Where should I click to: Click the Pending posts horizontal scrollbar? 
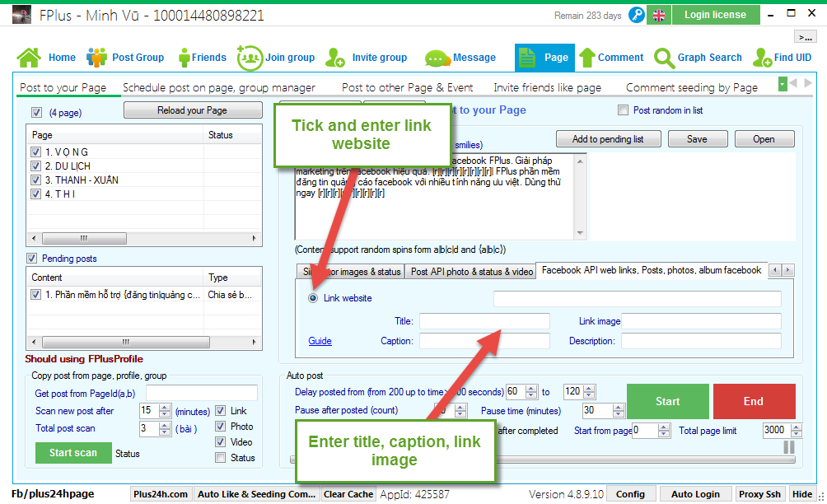click(144, 342)
